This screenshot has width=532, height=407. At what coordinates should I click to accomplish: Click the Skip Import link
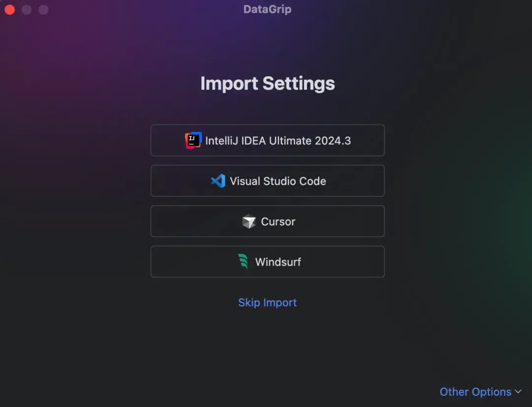(267, 303)
